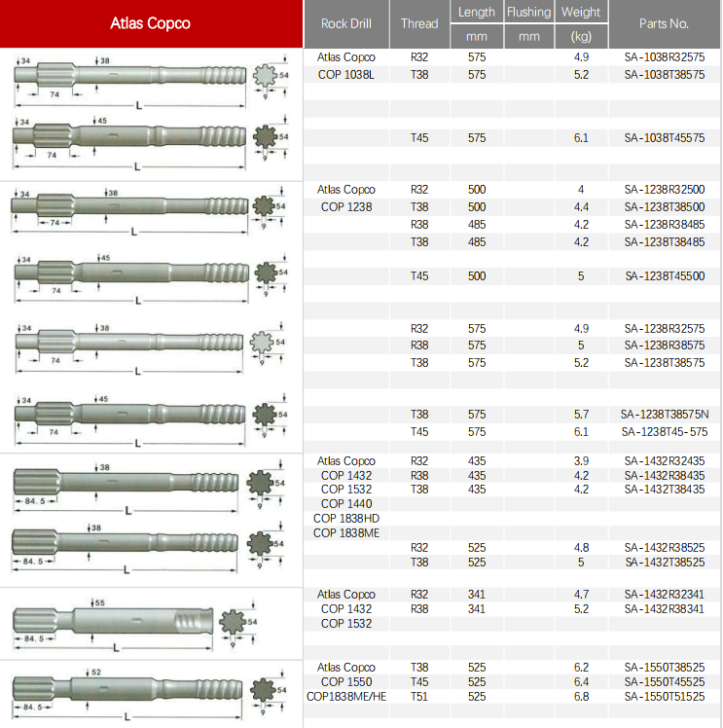Select the Thread column header
This screenshot has width=723, height=728.
click(x=419, y=23)
